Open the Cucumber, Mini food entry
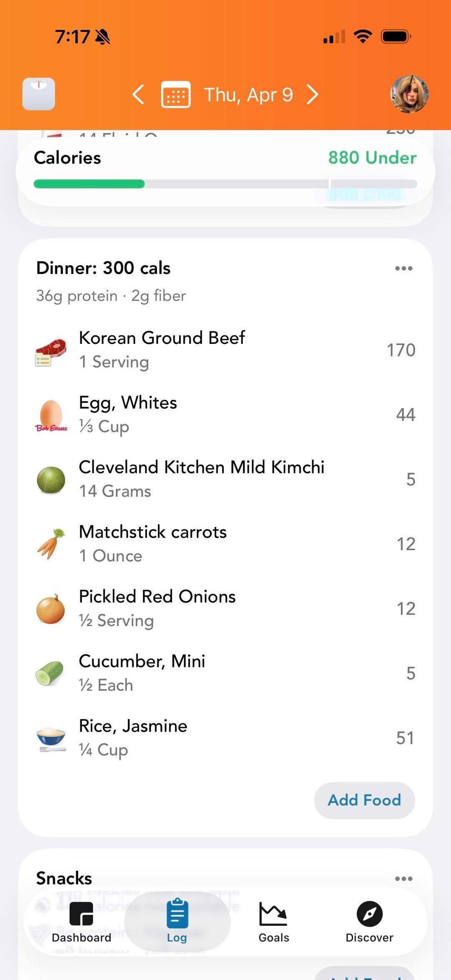This screenshot has height=980, width=451. [142, 673]
